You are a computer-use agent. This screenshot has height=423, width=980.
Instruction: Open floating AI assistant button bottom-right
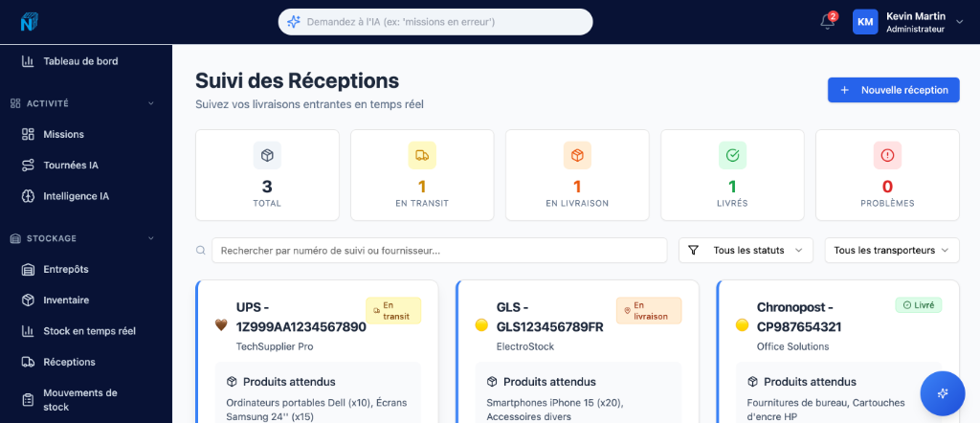pyautogui.click(x=943, y=393)
